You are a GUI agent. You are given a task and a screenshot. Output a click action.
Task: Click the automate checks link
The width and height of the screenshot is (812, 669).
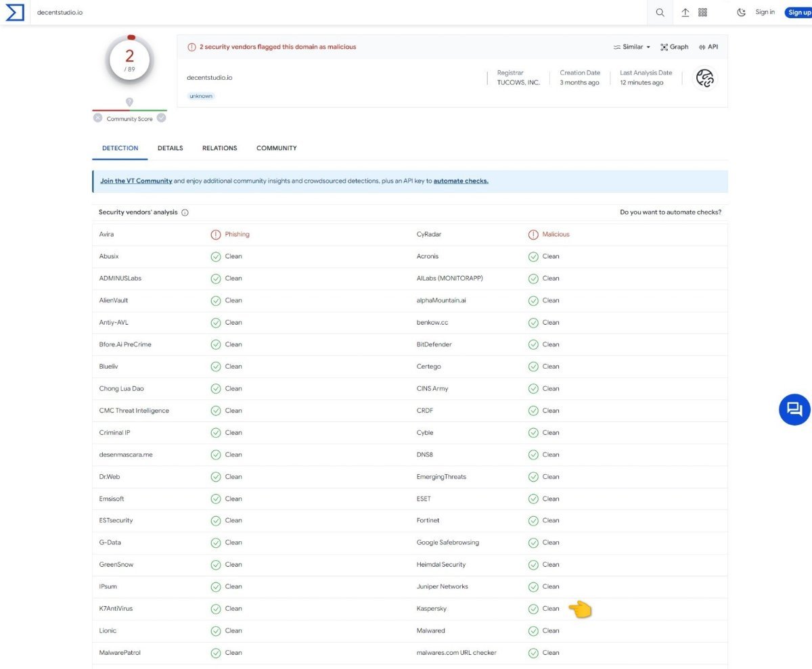click(x=461, y=181)
